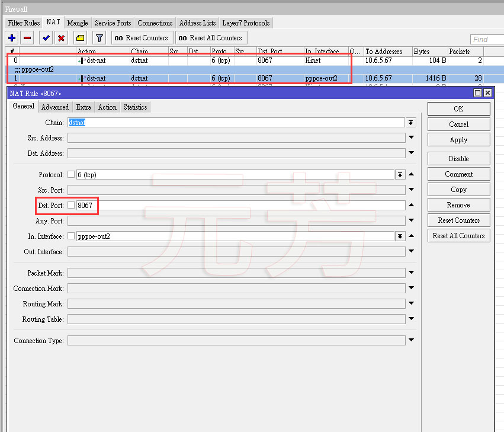Open the Address Lists tab
This screenshot has height=432, width=504.
[197, 23]
